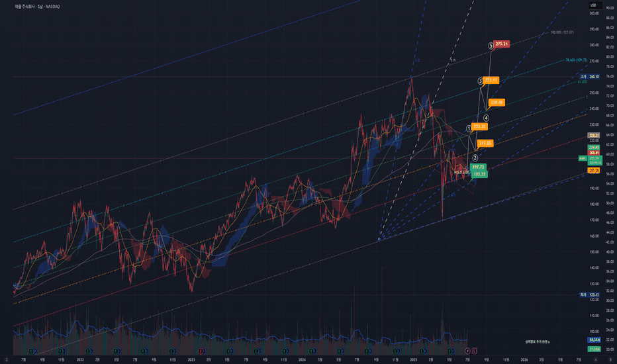Click the Apple Inc. NASDAQ symbol title
This screenshot has width=617, height=364.
[37, 7]
